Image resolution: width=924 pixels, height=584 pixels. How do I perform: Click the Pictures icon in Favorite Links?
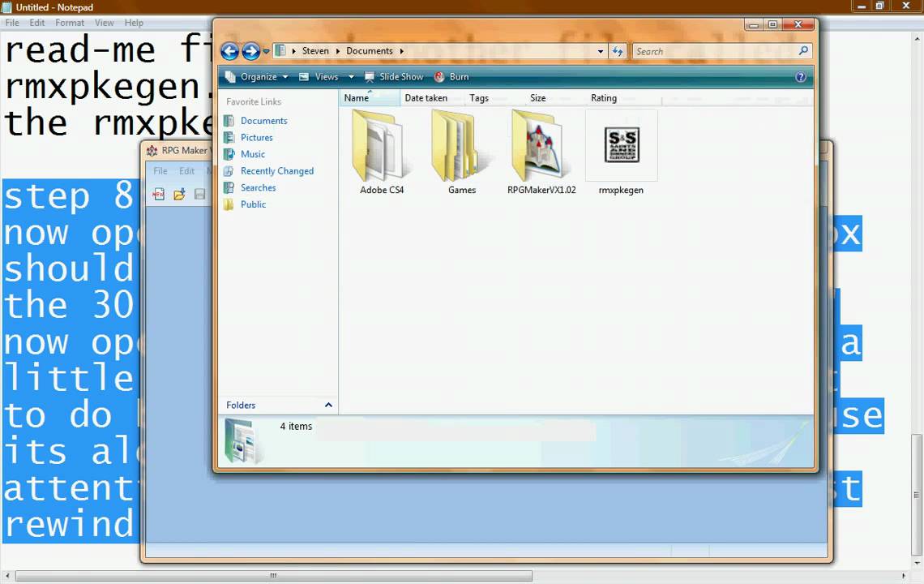[229, 137]
